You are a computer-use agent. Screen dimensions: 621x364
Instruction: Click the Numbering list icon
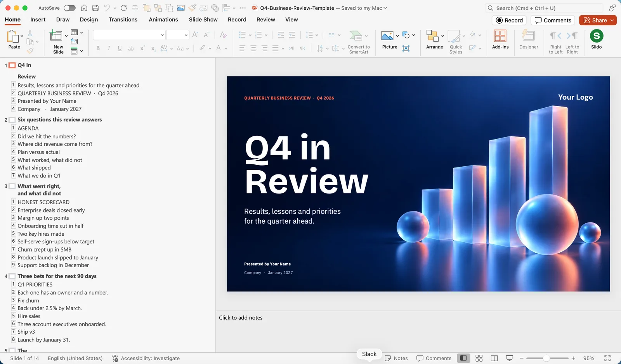tap(258, 35)
